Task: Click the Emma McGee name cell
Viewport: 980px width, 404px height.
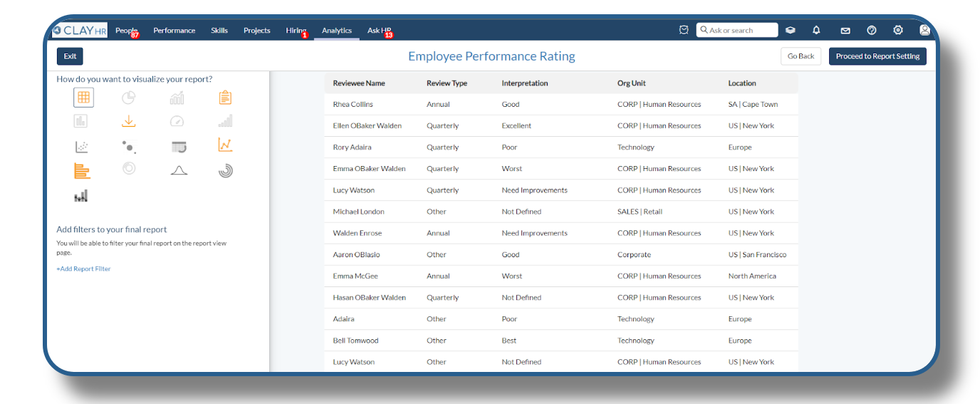Action: [x=355, y=276]
